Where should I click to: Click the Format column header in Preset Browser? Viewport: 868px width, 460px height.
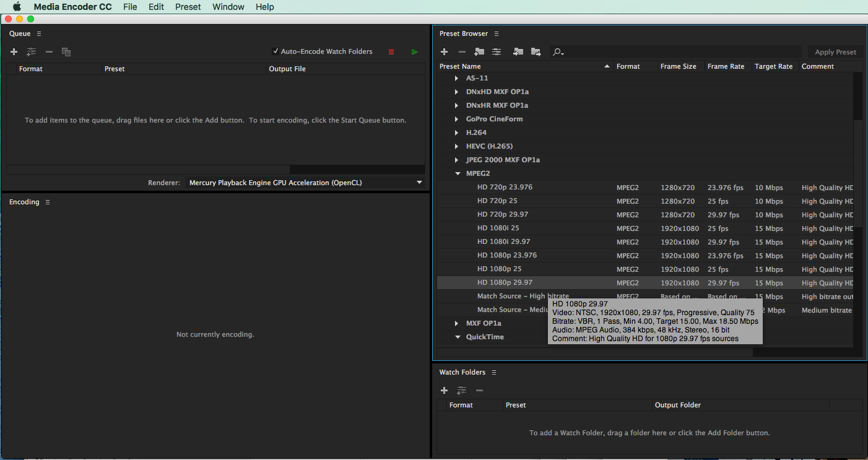635,66
